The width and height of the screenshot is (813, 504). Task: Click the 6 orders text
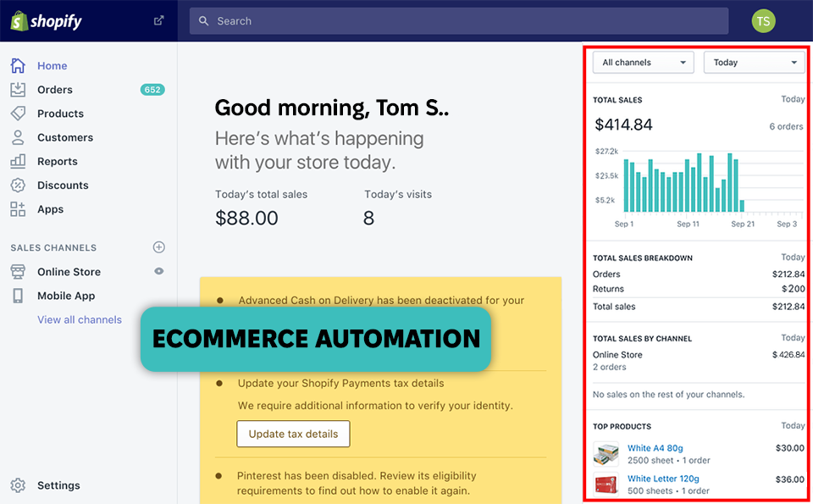pyautogui.click(x=786, y=126)
